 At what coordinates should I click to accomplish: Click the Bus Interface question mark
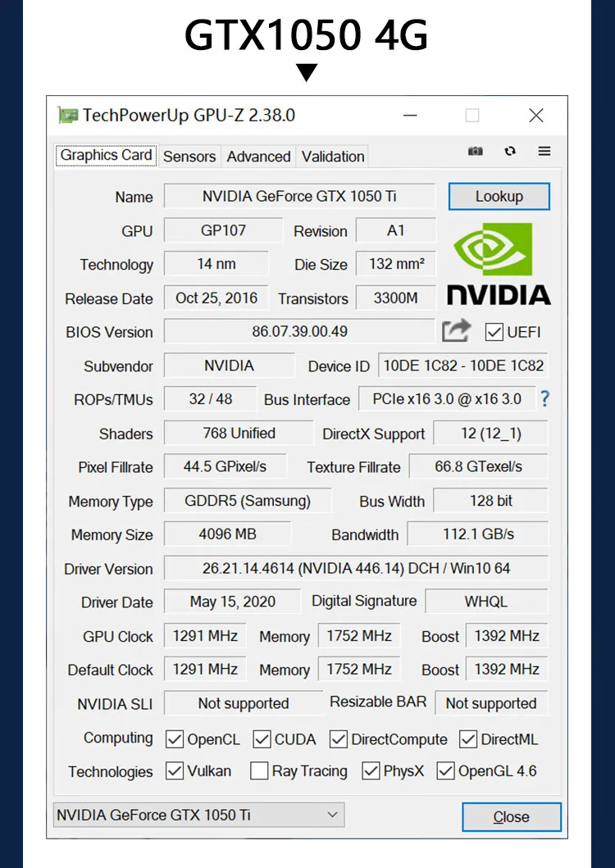click(x=544, y=398)
